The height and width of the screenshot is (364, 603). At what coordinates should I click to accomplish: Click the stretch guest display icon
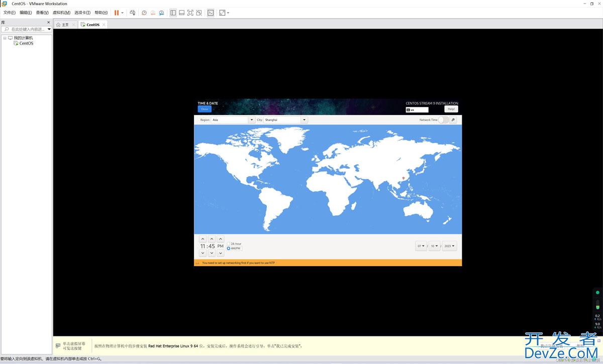click(x=222, y=13)
